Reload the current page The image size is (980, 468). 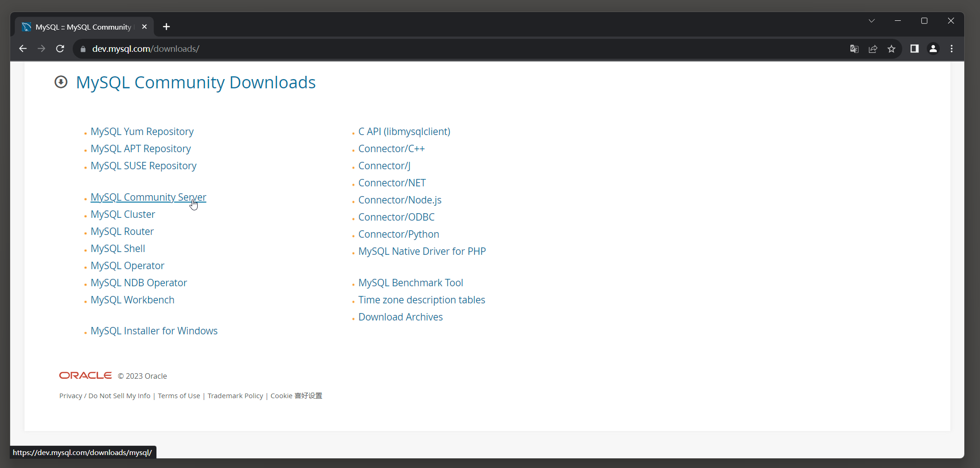coord(60,49)
